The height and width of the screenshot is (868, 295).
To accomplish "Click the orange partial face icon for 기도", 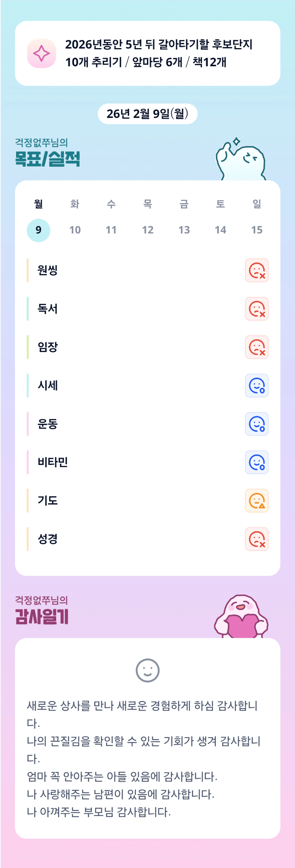I will pos(256,501).
